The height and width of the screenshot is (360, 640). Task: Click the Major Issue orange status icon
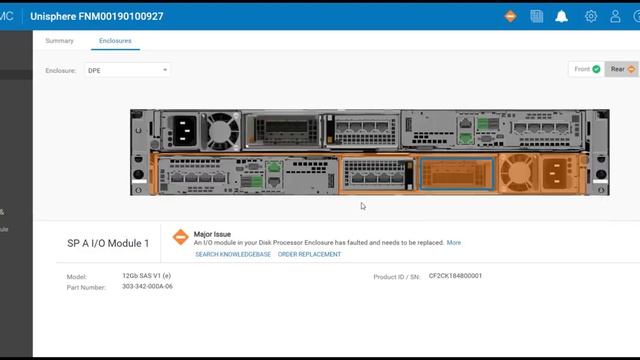click(180, 237)
